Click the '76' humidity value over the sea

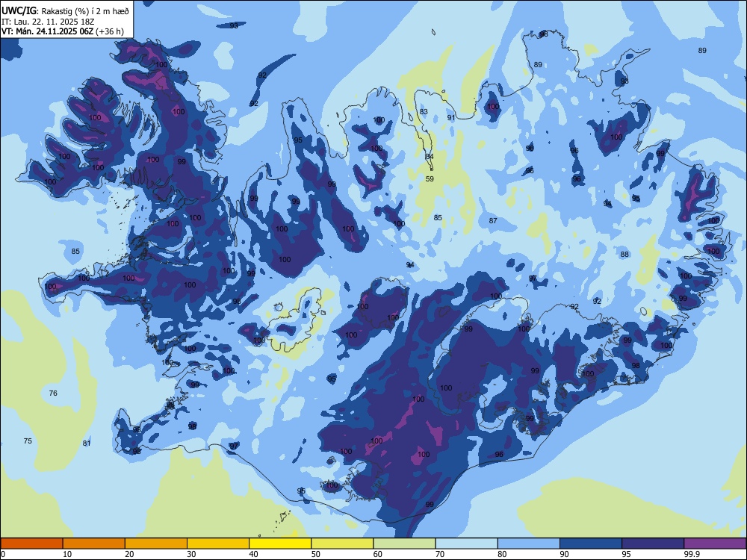53,393
